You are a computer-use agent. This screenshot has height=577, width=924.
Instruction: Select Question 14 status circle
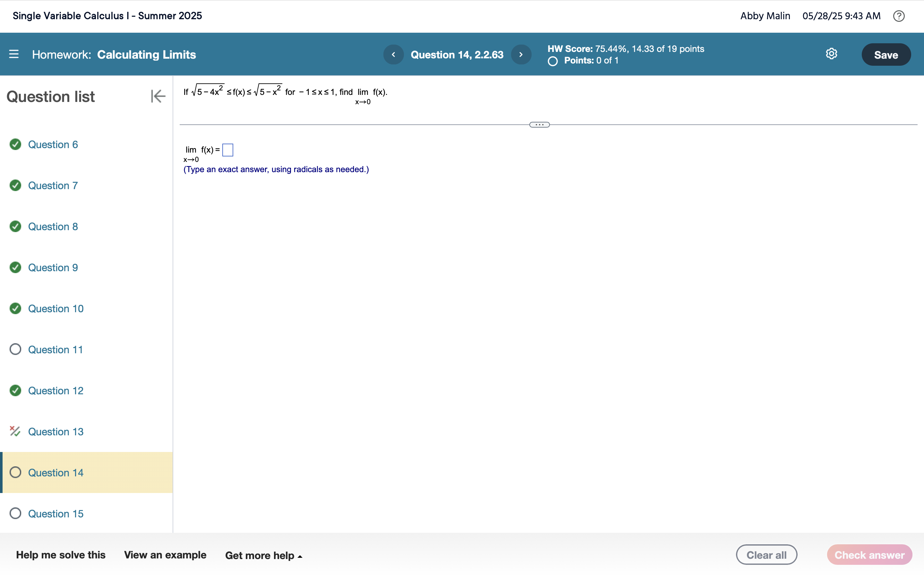(15, 472)
